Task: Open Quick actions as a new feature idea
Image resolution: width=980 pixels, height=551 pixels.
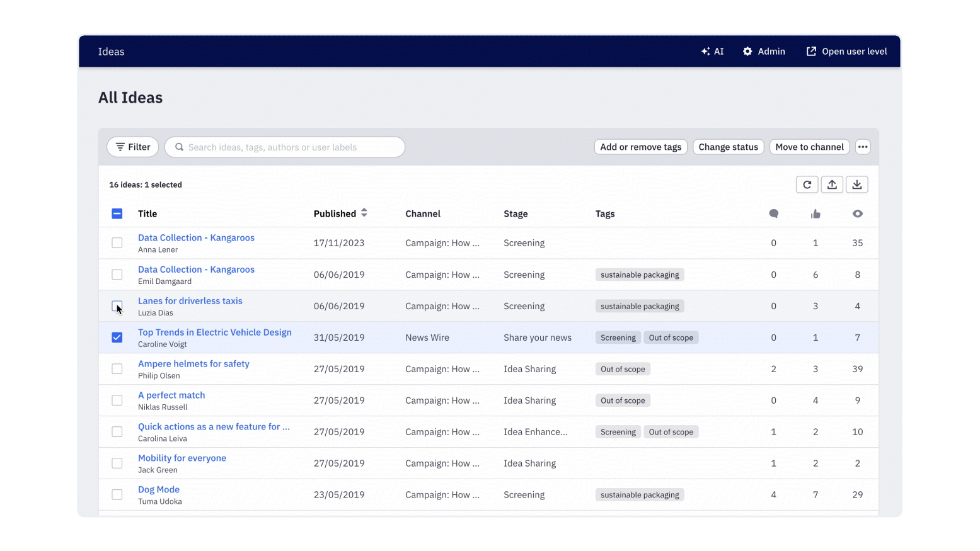Action: tap(214, 426)
